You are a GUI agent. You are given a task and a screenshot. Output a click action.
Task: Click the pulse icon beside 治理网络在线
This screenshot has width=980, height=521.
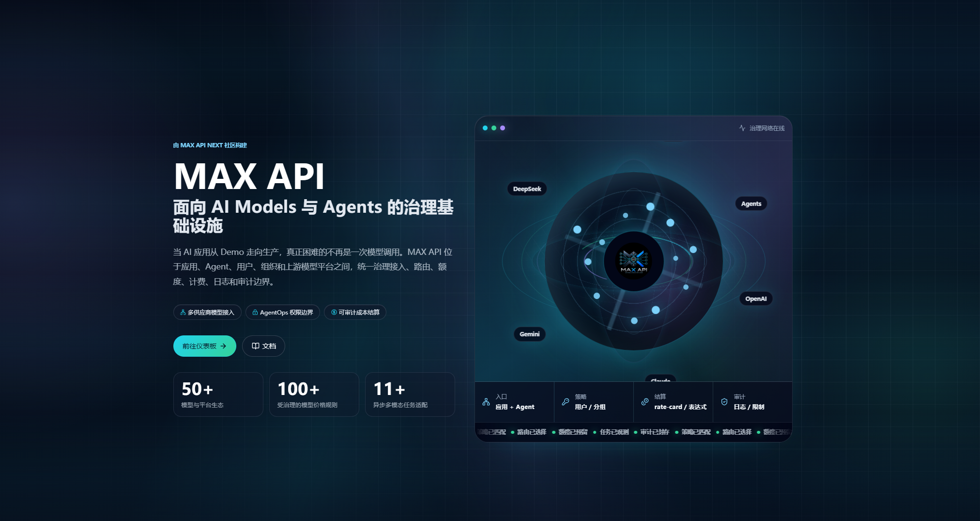pos(742,128)
